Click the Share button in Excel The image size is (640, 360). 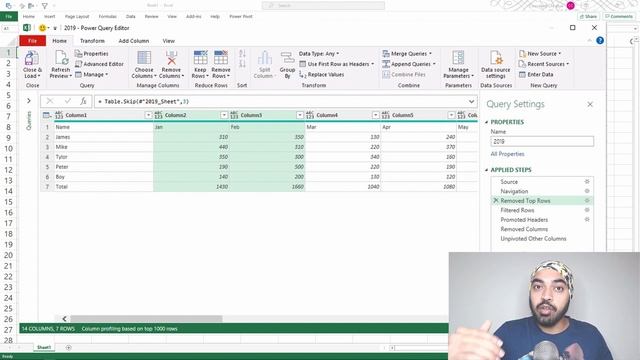[x=588, y=16]
